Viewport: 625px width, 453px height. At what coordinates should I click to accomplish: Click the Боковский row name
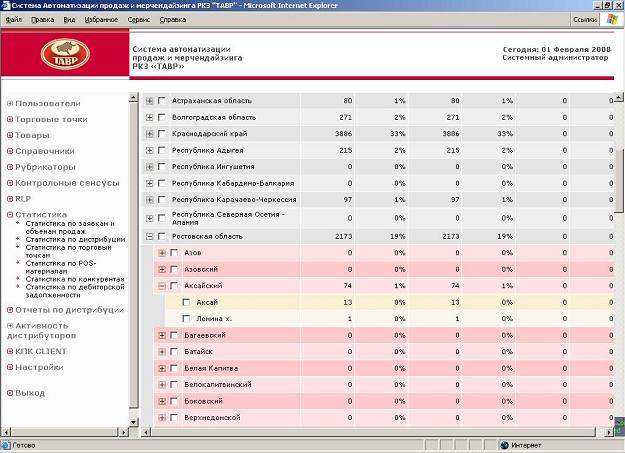[x=203, y=401]
